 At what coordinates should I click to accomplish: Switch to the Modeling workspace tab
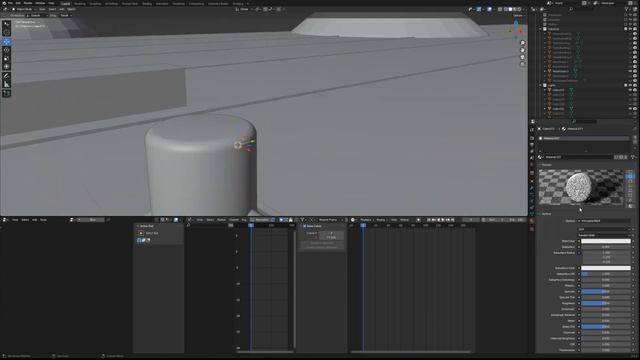click(80, 4)
